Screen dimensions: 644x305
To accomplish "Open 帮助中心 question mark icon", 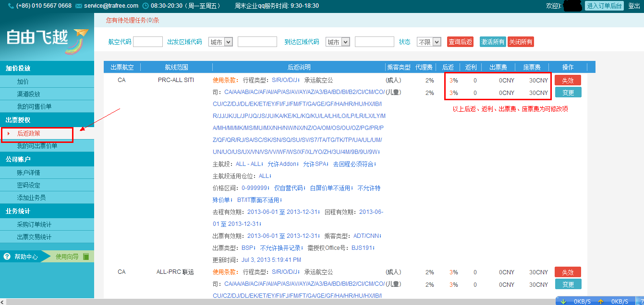I will (7, 257).
